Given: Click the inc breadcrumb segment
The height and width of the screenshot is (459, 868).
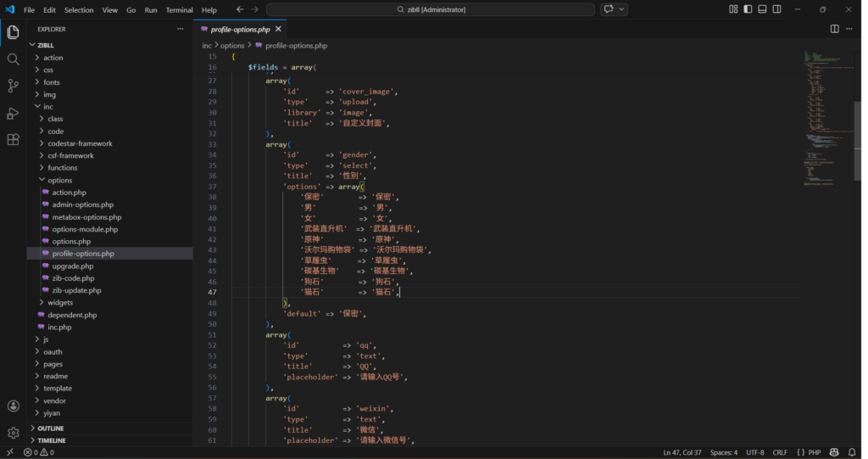Looking at the screenshot, I should pyautogui.click(x=207, y=46).
